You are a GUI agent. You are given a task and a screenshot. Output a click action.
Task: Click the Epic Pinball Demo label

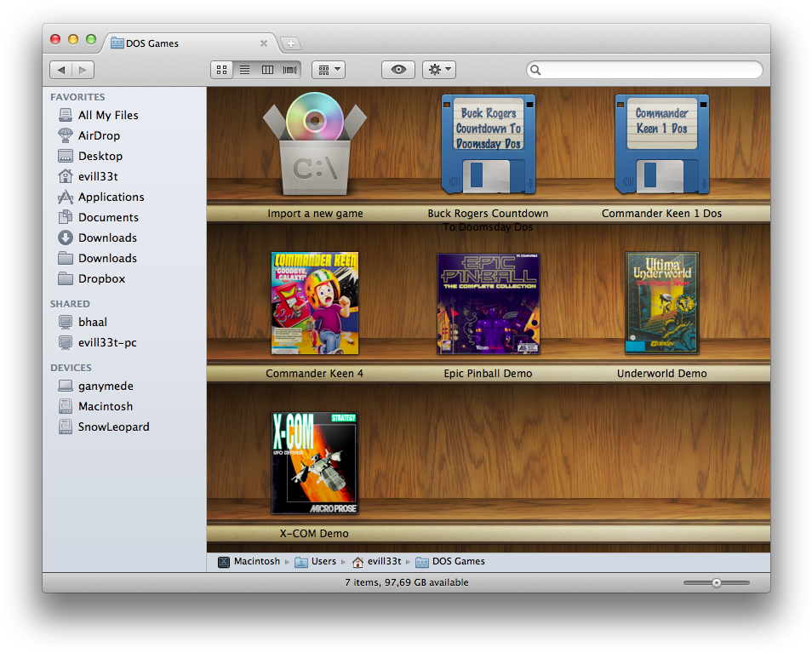488,374
